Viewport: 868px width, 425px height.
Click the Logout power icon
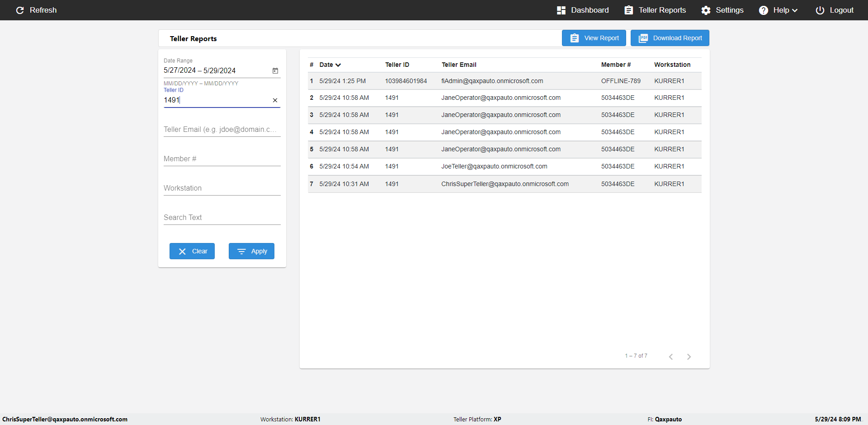[x=820, y=10]
